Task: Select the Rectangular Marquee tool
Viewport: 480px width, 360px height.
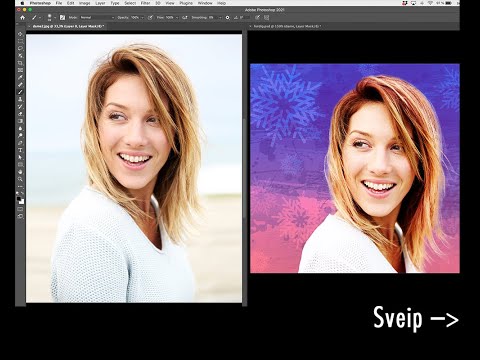Action: click(x=20, y=41)
